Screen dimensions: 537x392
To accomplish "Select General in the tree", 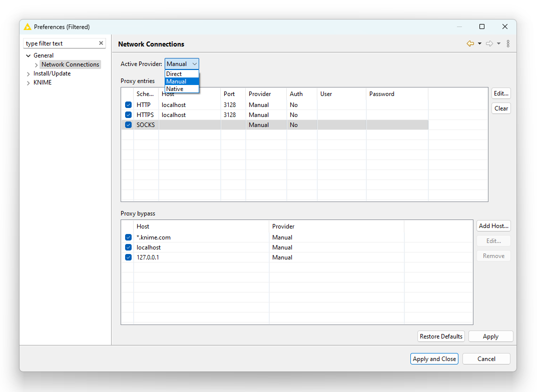I will coord(44,55).
